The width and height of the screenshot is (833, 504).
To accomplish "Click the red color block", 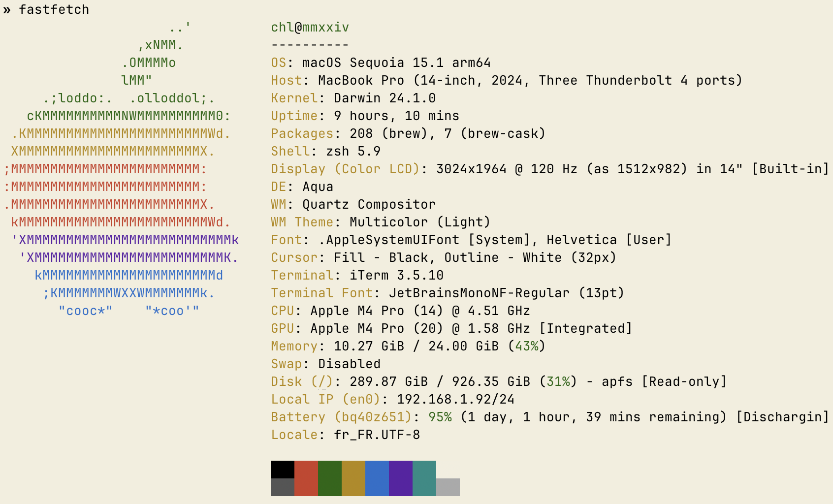I will [306, 478].
